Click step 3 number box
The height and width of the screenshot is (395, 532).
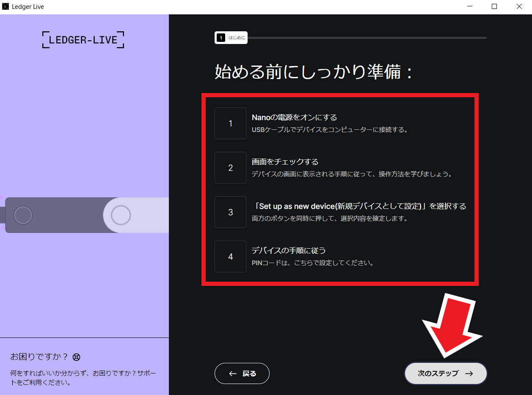tap(230, 212)
